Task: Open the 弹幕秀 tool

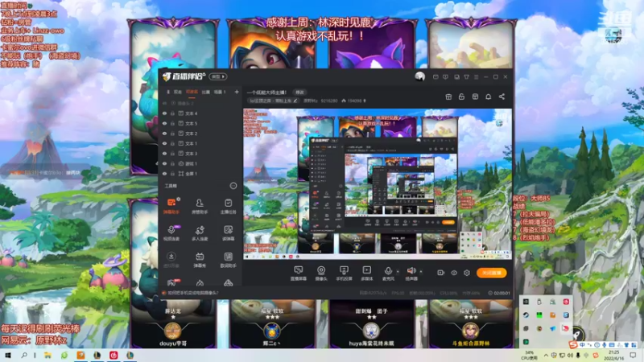Action: [200, 260]
